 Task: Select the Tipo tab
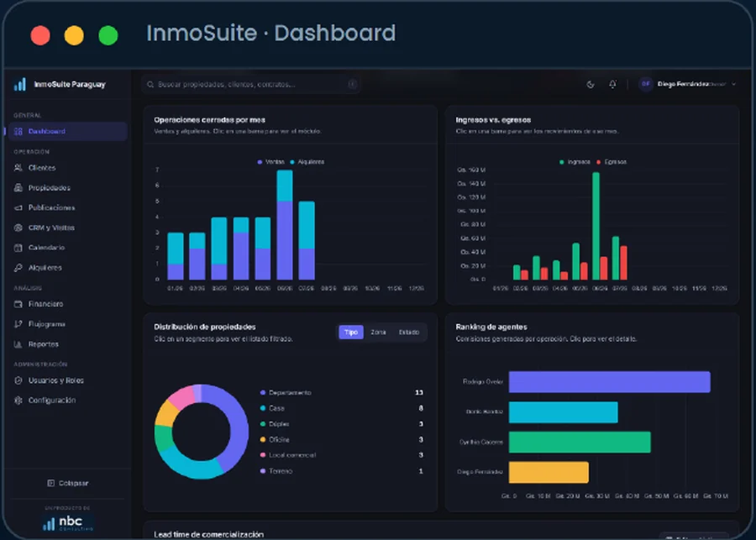coord(351,333)
